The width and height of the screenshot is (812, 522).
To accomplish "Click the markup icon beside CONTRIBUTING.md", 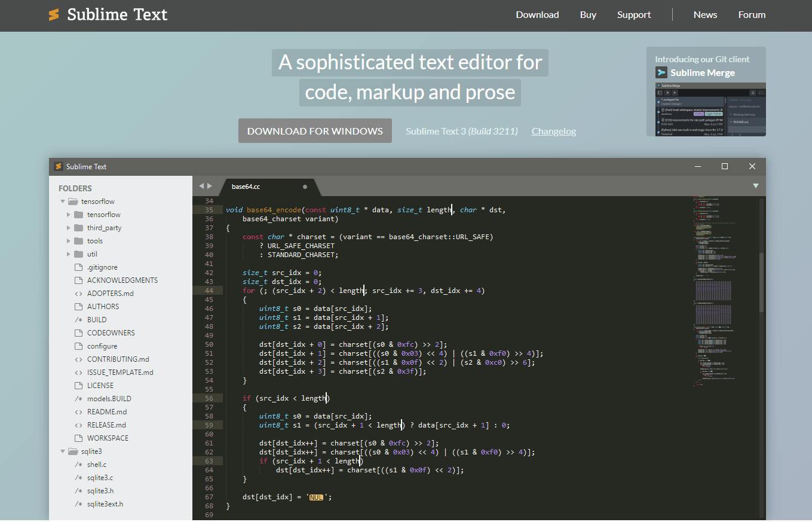I will coord(78,359).
